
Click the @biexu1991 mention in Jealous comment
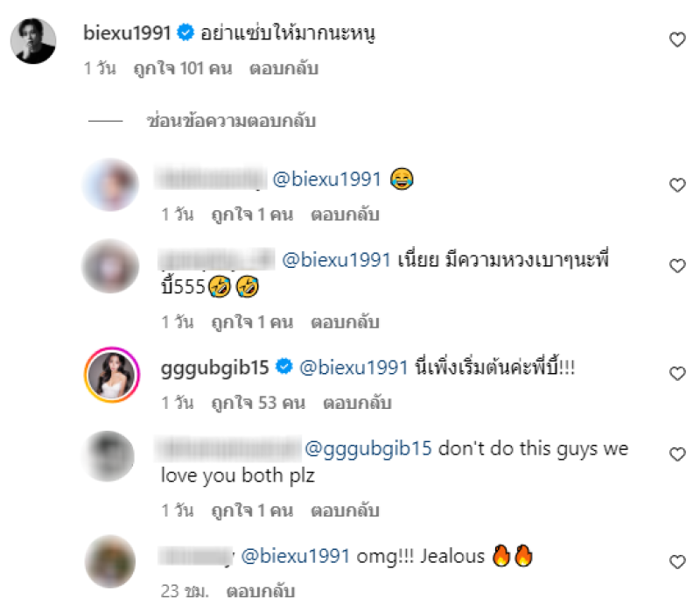pyautogui.click(x=295, y=556)
